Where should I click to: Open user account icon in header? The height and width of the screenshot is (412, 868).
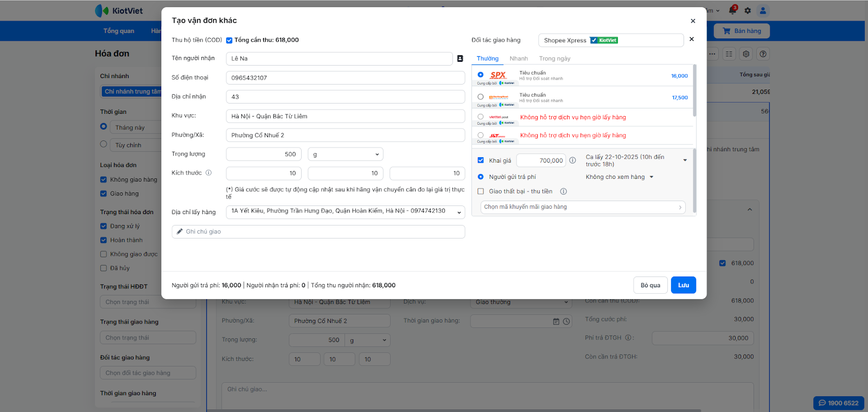[763, 10]
